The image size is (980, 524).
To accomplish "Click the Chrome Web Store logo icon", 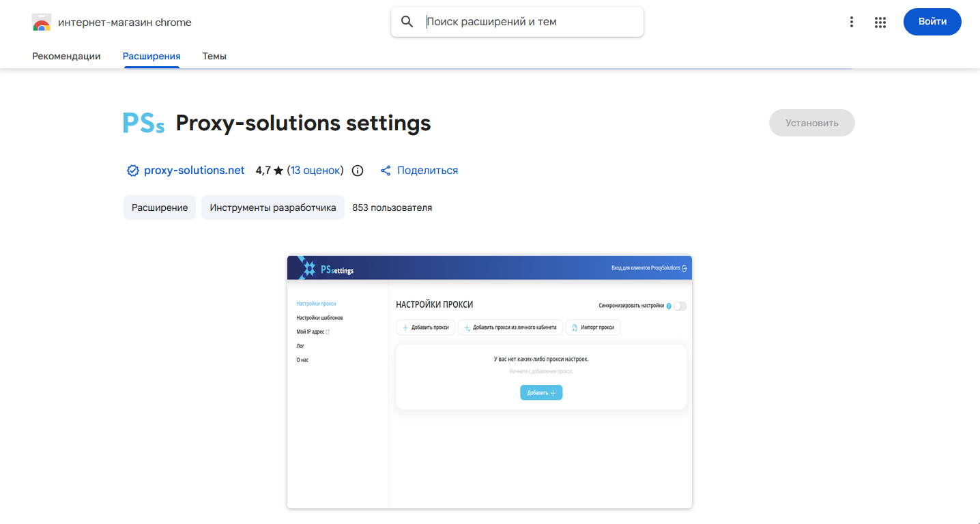I will point(42,23).
